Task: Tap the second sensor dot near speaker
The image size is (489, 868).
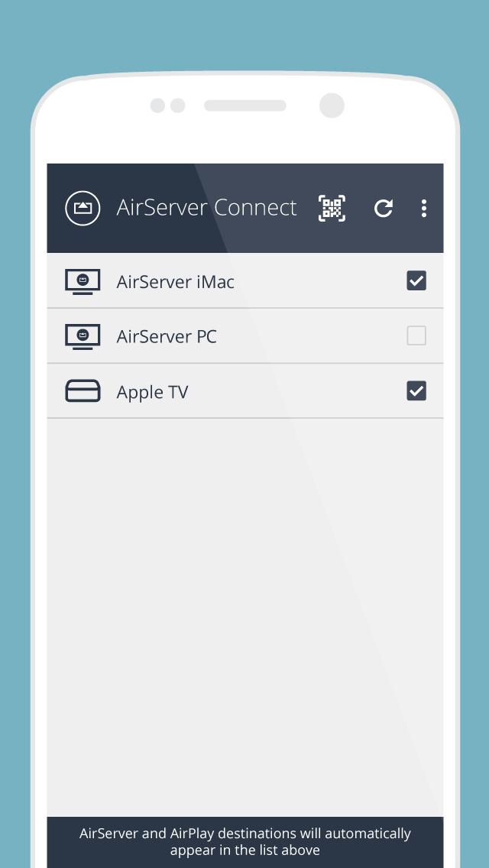Action: point(178,105)
